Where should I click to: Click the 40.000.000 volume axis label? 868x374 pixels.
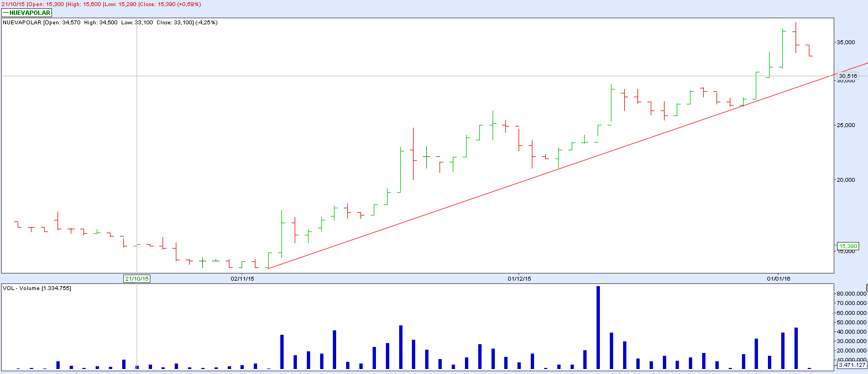click(x=851, y=331)
